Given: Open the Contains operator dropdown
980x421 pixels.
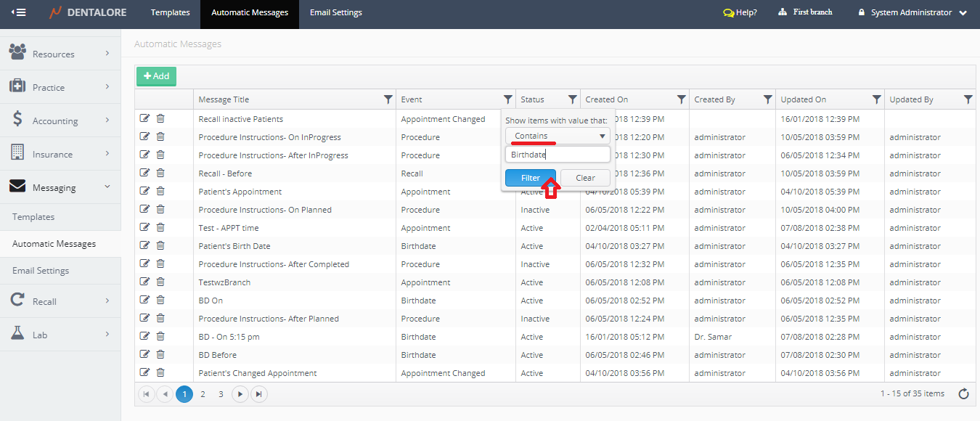Looking at the screenshot, I should click(x=558, y=136).
